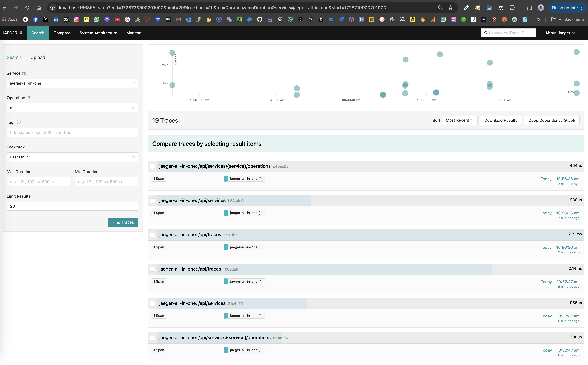This screenshot has width=588, height=365.
Task: Bookmark this page with the star icon
Action: point(450,8)
